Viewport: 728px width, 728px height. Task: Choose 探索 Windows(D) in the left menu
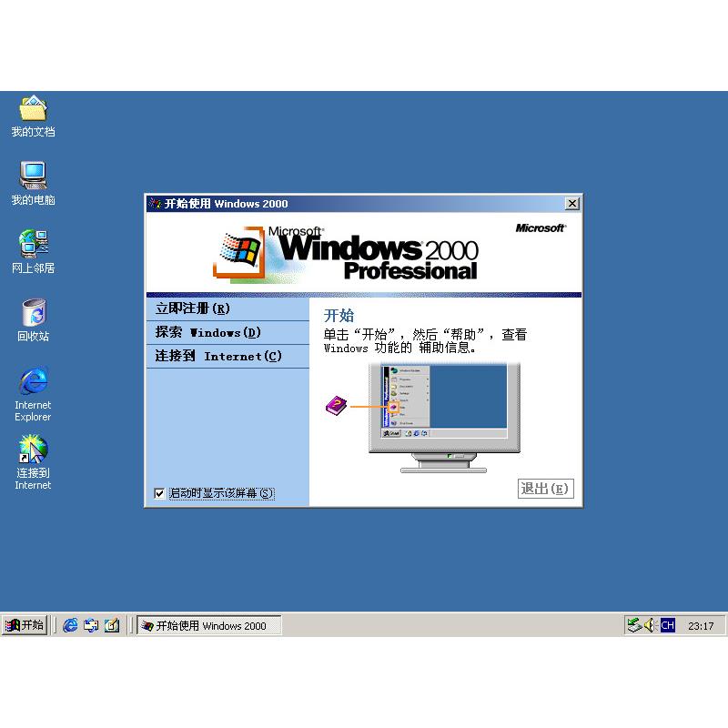[x=227, y=332]
